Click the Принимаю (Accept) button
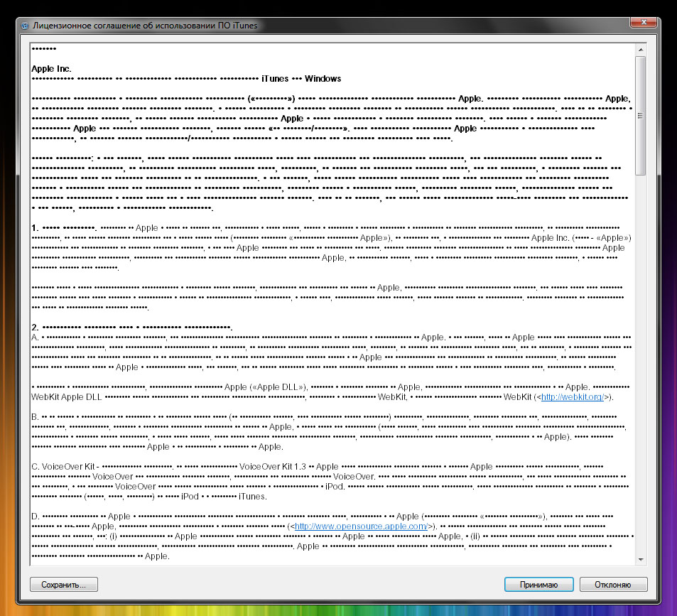677x616 pixels. pyautogui.click(x=538, y=585)
